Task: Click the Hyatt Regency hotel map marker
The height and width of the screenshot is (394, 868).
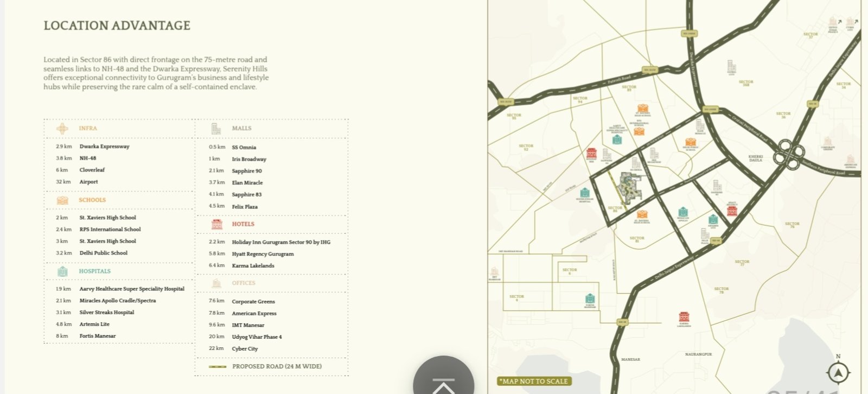Action: 732,211
